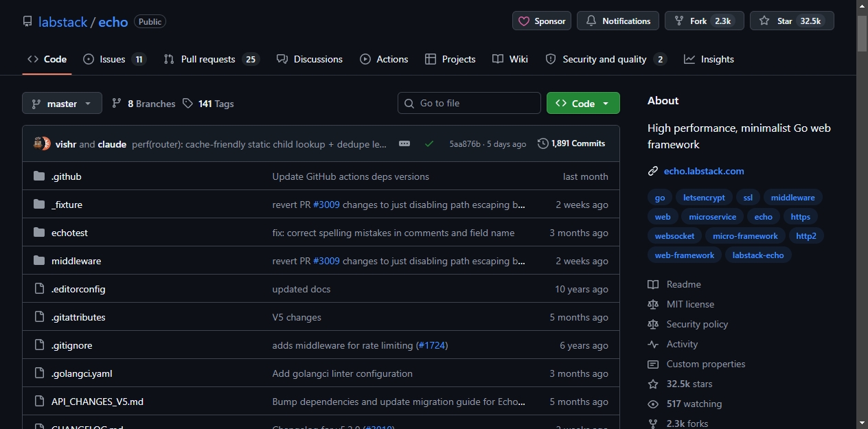The width and height of the screenshot is (868, 429).
Task: Open the Code tab
Action: pos(47,59)
